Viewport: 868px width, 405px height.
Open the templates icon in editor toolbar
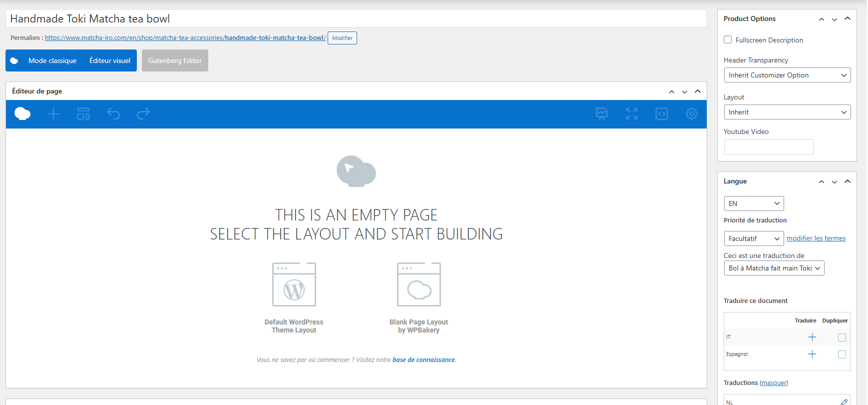point(83,114)
